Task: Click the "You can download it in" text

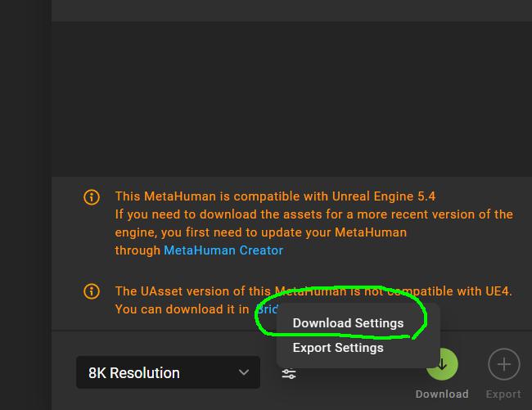Action: coord(183,309)
